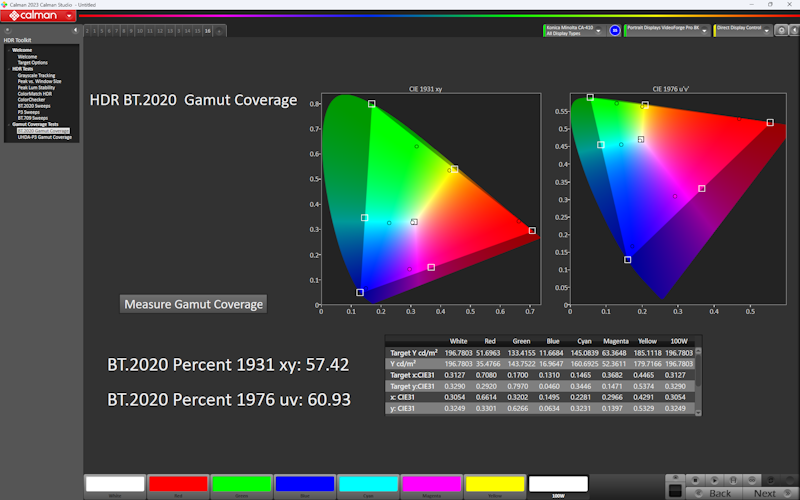Open Peak vs. Window Size test
800x500 pixels.
click(39, 82)
